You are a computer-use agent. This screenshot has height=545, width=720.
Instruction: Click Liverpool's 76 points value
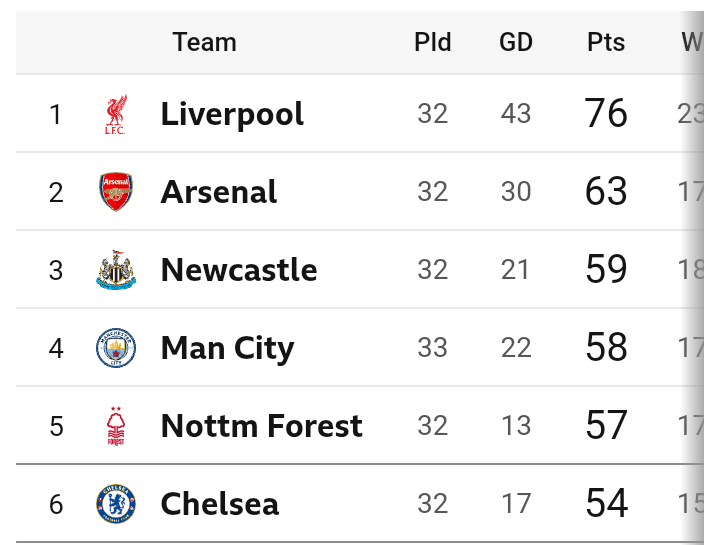[x=606, y=113]
